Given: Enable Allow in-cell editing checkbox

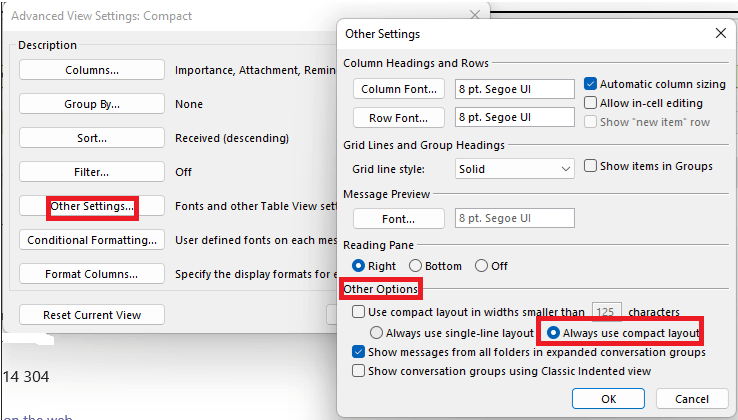Looking at the screenshot, I should click(590, 103).
